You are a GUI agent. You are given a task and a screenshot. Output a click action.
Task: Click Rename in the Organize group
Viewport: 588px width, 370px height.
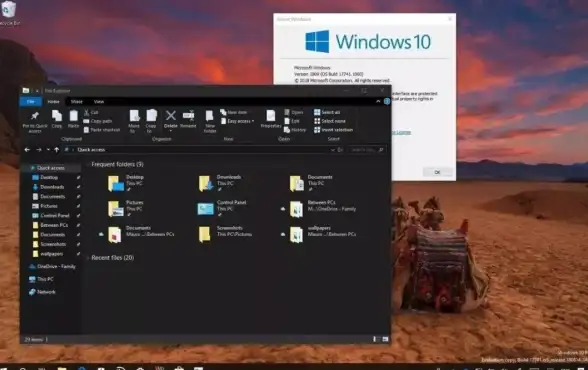coord(188,119)
